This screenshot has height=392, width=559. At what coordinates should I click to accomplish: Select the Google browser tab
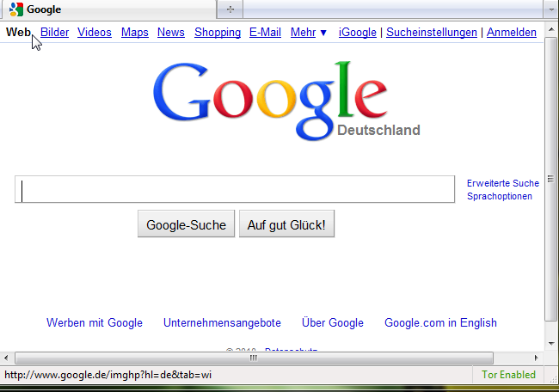pyautogui.click(x=108, y=9)
